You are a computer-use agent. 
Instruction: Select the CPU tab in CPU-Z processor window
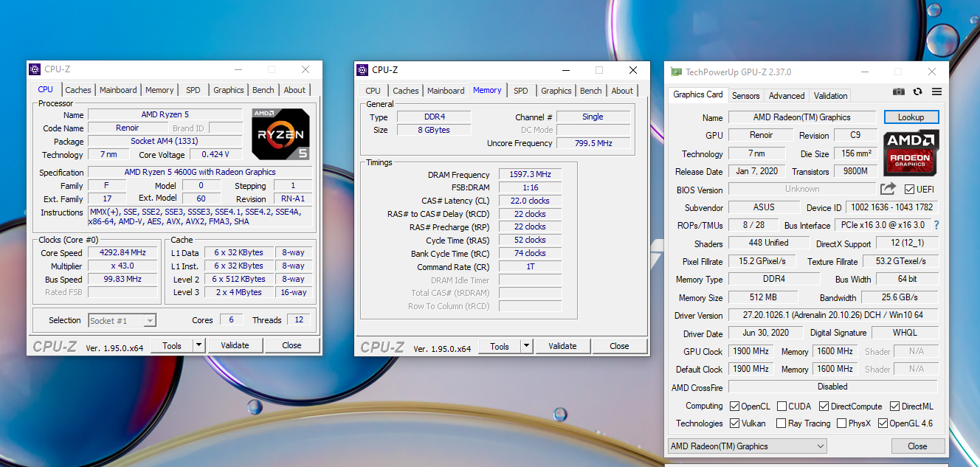pyautogui.click(x=45, y=89)
